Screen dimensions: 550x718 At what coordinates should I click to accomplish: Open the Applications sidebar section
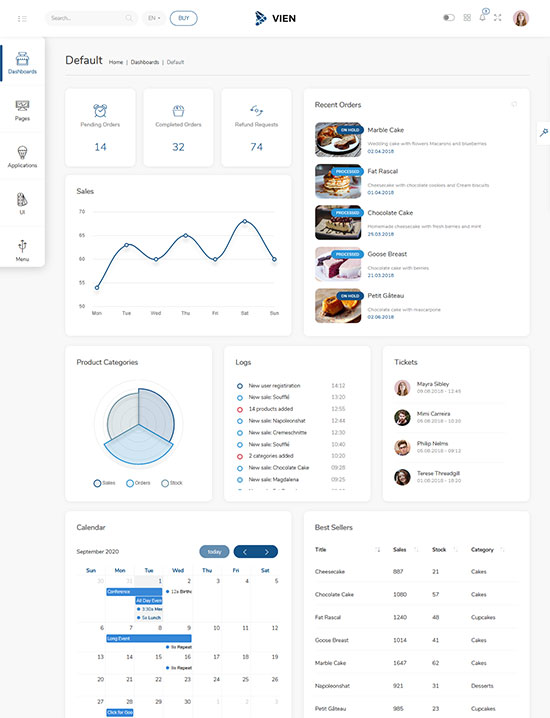22,157
